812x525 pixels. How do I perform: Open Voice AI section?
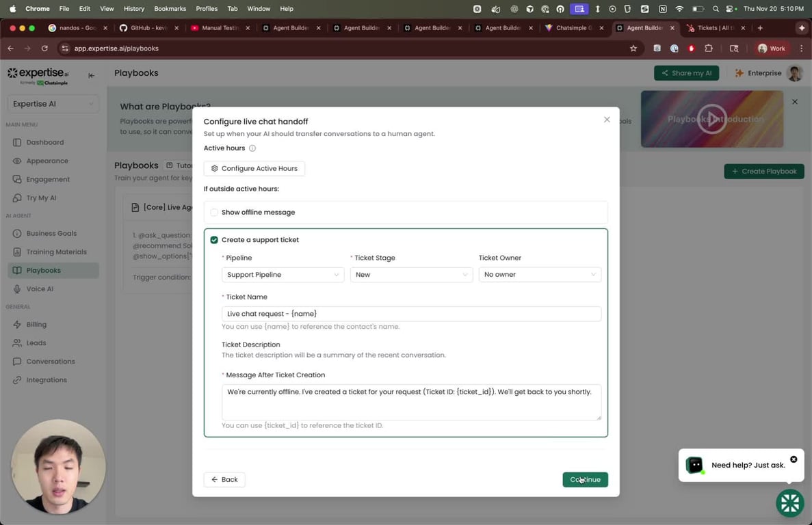click(40, 288)
